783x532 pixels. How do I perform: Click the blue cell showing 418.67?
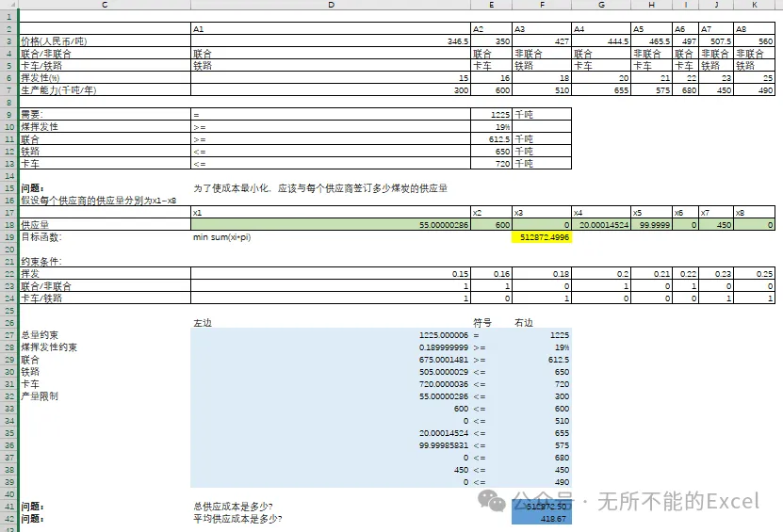542,519
